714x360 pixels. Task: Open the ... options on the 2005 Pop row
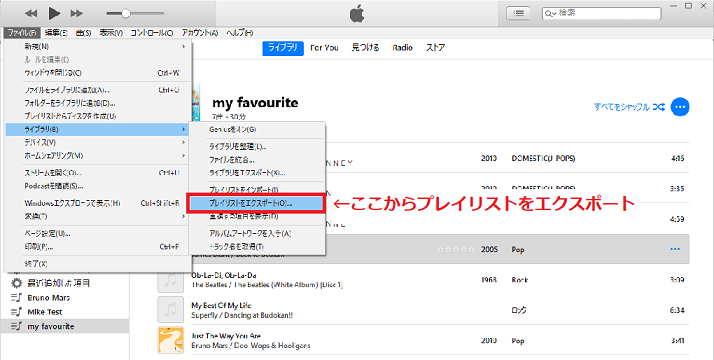[x=675, y=249]
